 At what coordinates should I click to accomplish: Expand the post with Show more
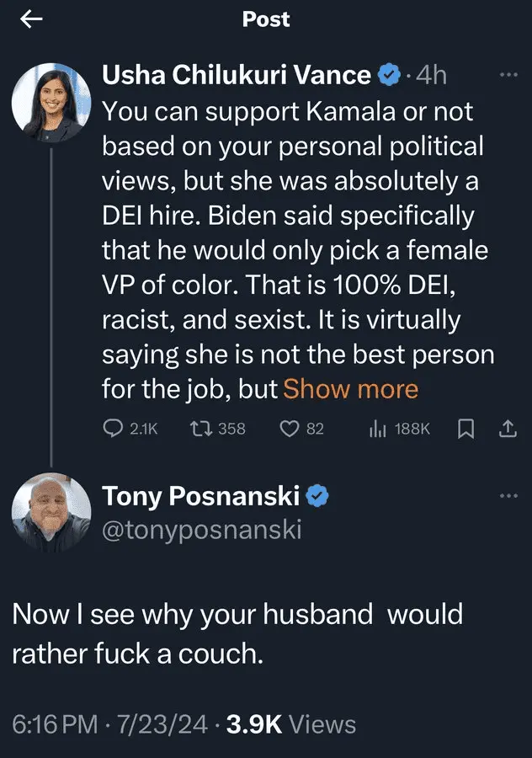[351, 388]
